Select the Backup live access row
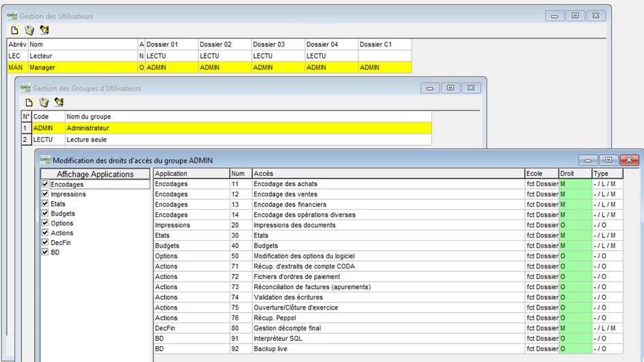Image resolution: width=644 pixels, height=362 pixels. click(x=388, y=349)
